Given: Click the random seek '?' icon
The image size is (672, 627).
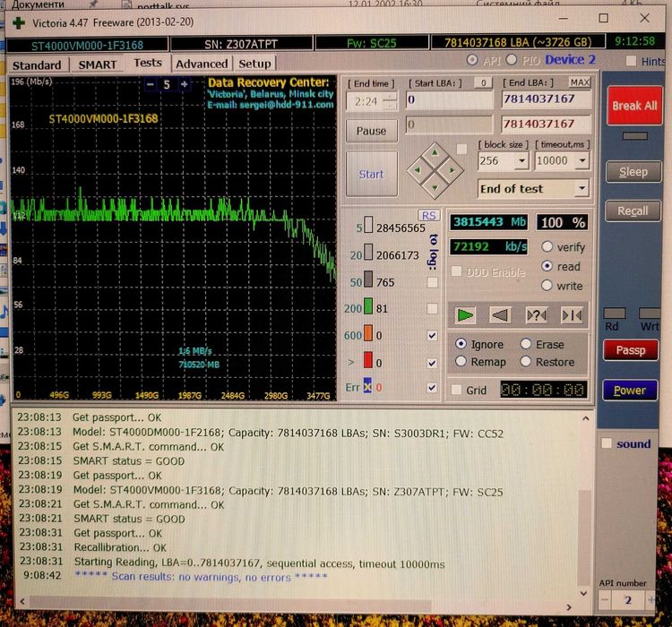Looking at the screenshot, I should click(x=536, y=315).
